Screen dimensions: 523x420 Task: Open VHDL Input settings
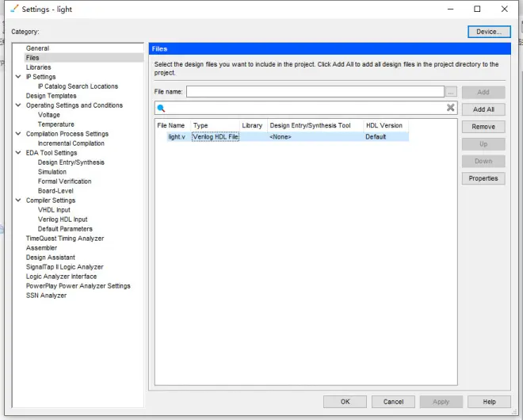click(54, 210)
